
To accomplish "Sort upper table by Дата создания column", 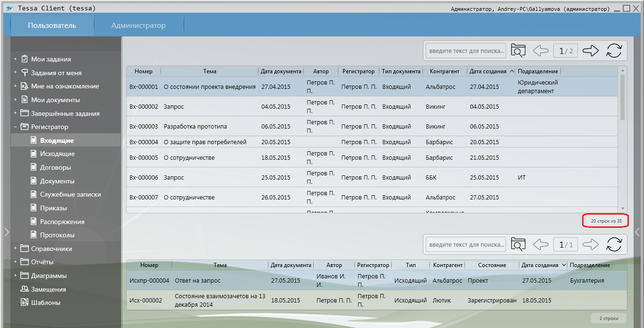I will coord(488,71).
